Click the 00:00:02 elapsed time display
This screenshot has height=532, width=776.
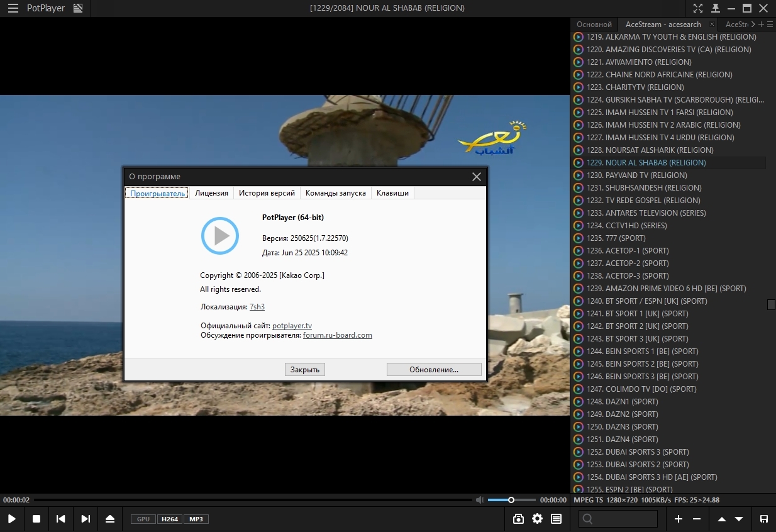[x=16, y=500]
